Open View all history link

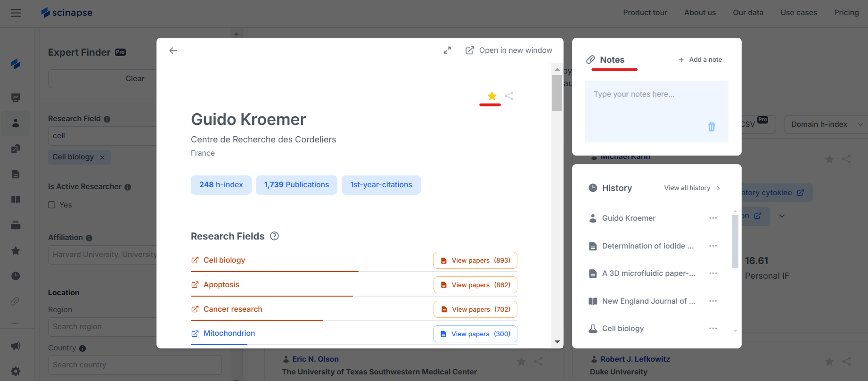click(x=692, y=188)
